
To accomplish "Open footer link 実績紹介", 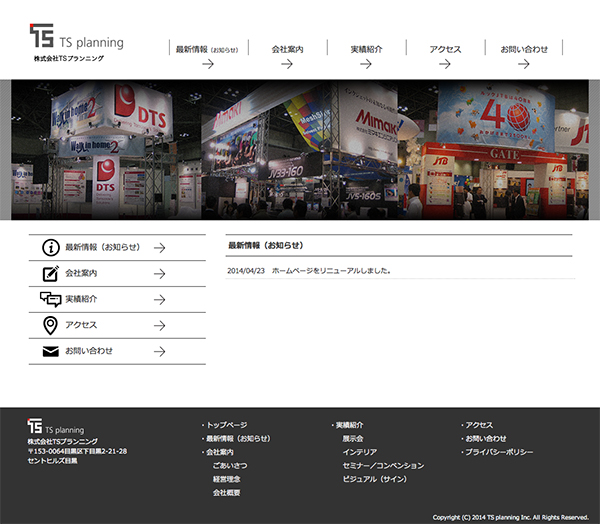I will pyautogui.click(x=349, y=425).
